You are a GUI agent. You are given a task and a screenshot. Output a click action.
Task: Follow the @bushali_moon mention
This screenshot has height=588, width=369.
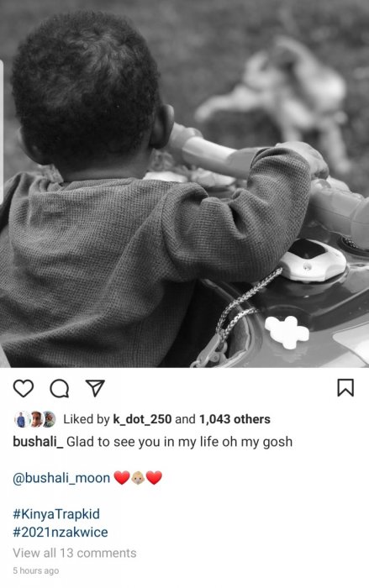61,478
